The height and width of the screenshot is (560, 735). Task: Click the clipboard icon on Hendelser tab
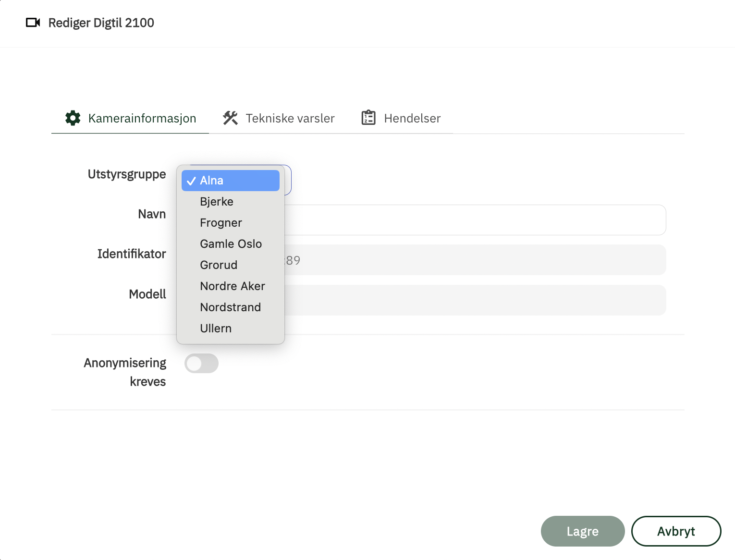tap(368, 118)
